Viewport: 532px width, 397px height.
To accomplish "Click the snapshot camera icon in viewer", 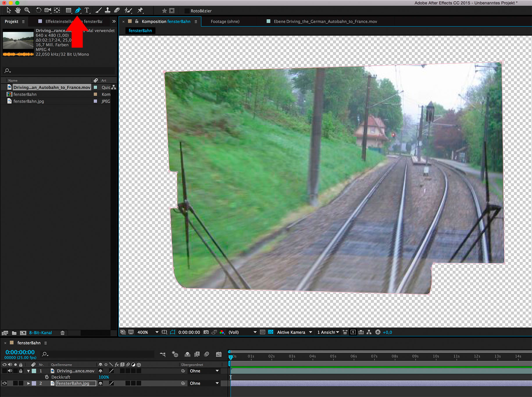I will tap(206, 332).
